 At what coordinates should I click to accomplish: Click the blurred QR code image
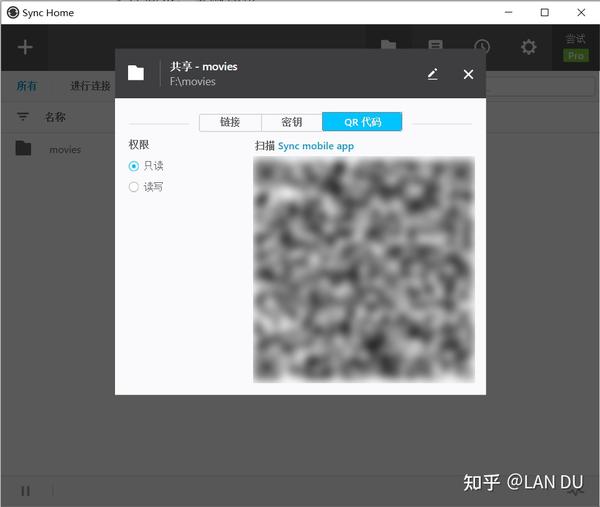pos(364,270)
